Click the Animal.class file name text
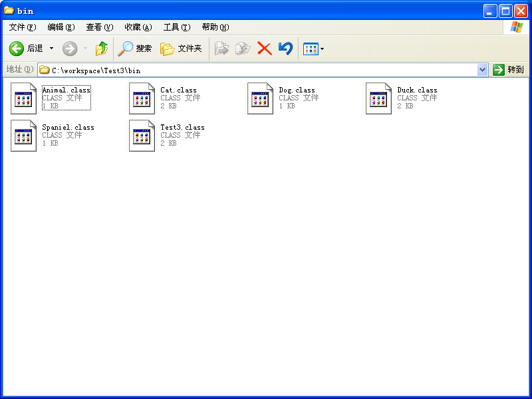 pyautogui.click(x=66, y=90)
